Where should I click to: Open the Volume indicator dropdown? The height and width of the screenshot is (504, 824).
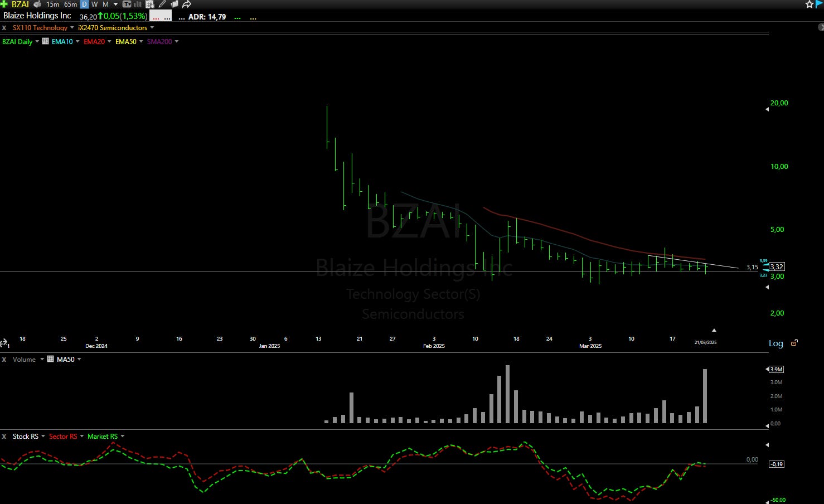pyautogui.click(x=42, y=359)
